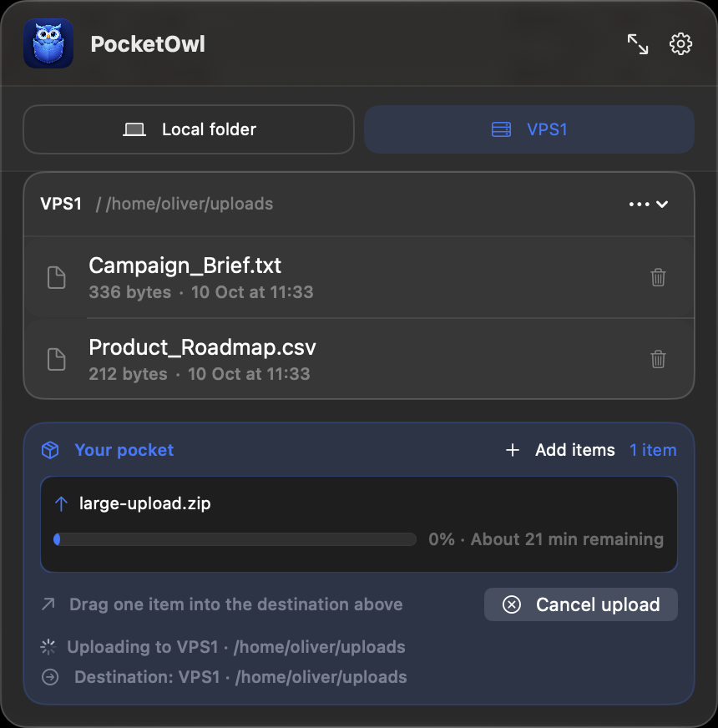Expand the chevron next to the path options

662,204
